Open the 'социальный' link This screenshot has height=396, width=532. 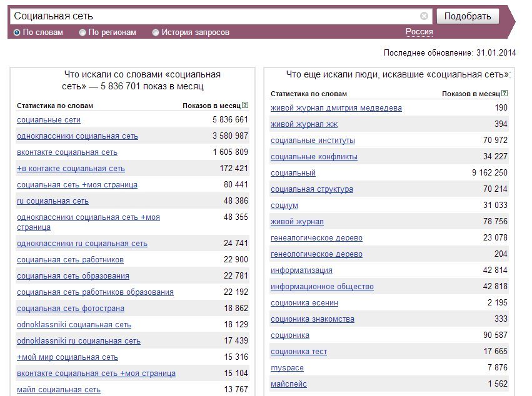(293, 173)
